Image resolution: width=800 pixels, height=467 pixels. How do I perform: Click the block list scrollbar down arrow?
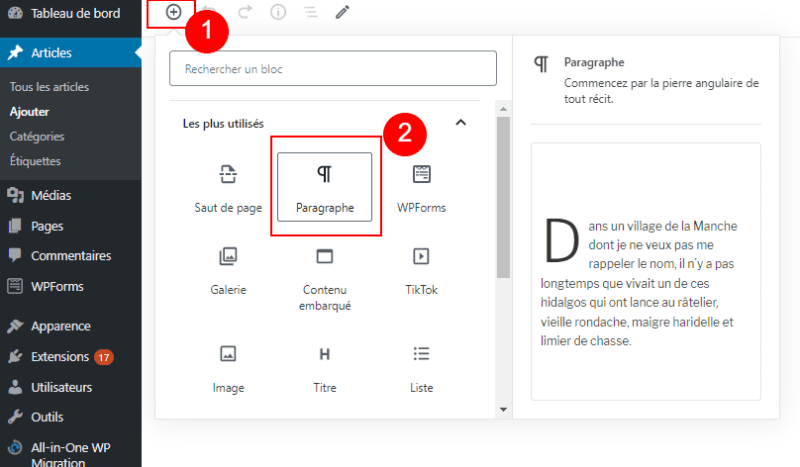pos(503,408)
